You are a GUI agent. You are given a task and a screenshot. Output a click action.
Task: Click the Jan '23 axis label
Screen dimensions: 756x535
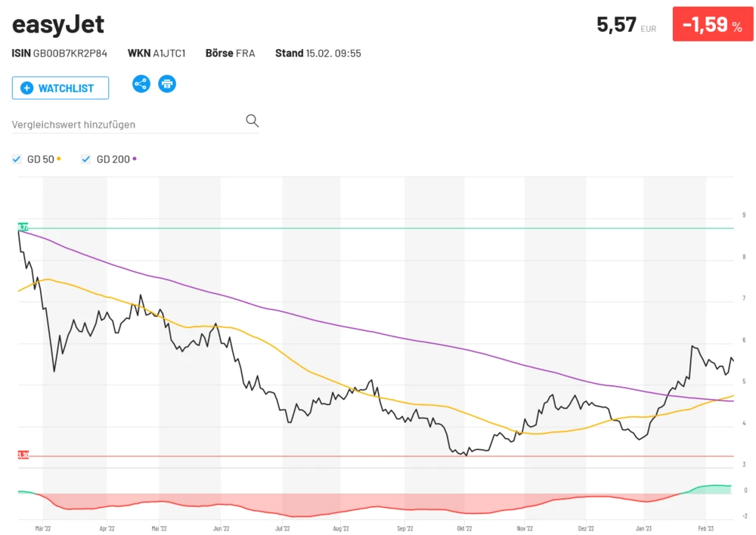(644, 530)
